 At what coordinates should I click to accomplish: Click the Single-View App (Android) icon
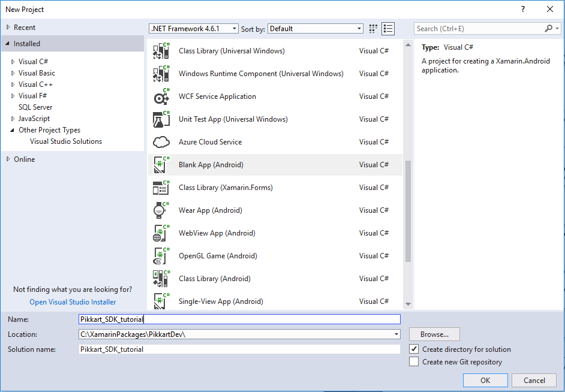161,301
